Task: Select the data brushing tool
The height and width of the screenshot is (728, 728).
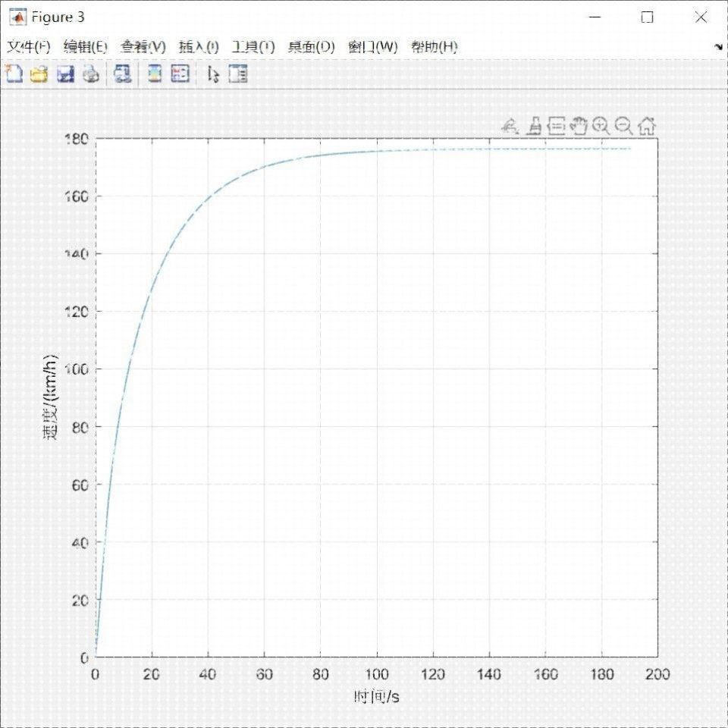Action: click(x=535, y=127)
